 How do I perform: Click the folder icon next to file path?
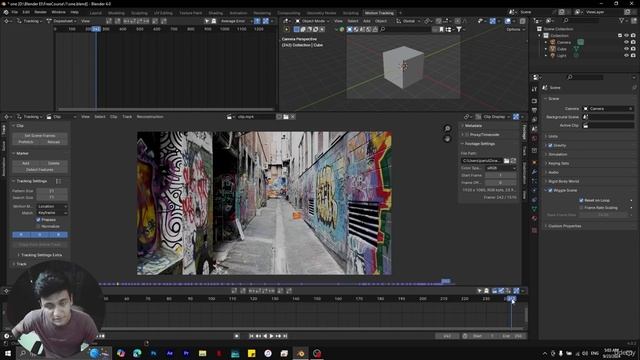pos(507,161)
